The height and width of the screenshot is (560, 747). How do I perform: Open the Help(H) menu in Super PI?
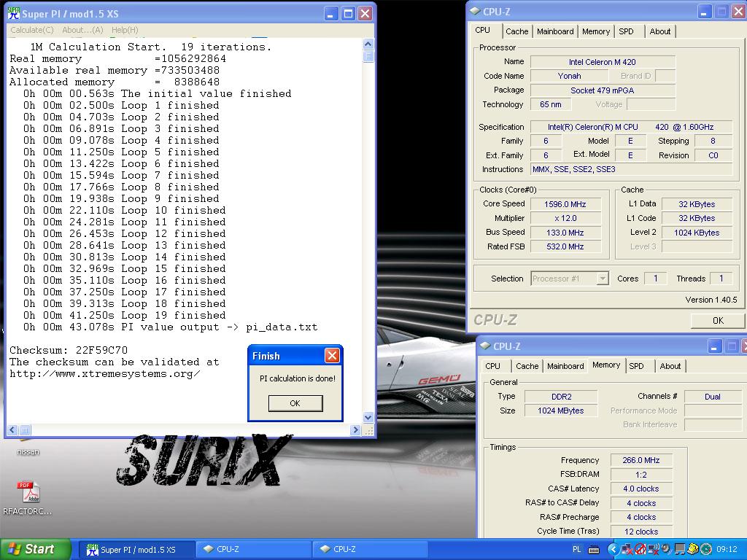(x=125, y=30)
